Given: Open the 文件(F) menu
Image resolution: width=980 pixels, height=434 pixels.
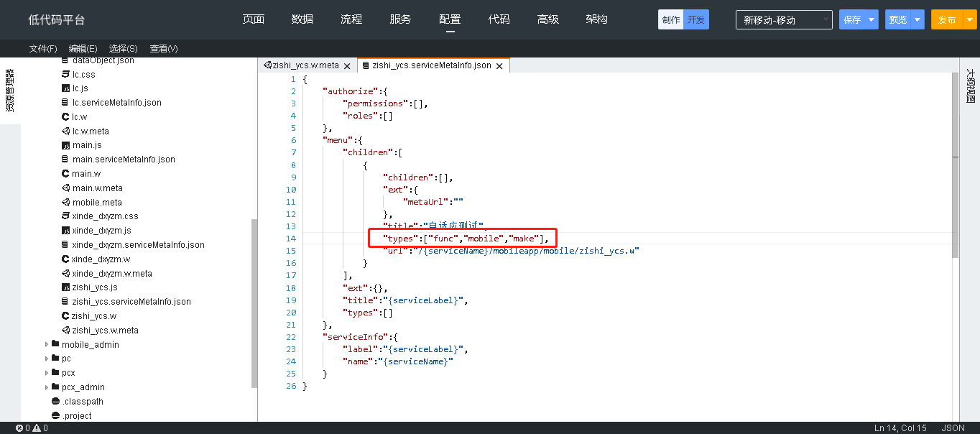Looking at the screenshot, I should (43, 49).
